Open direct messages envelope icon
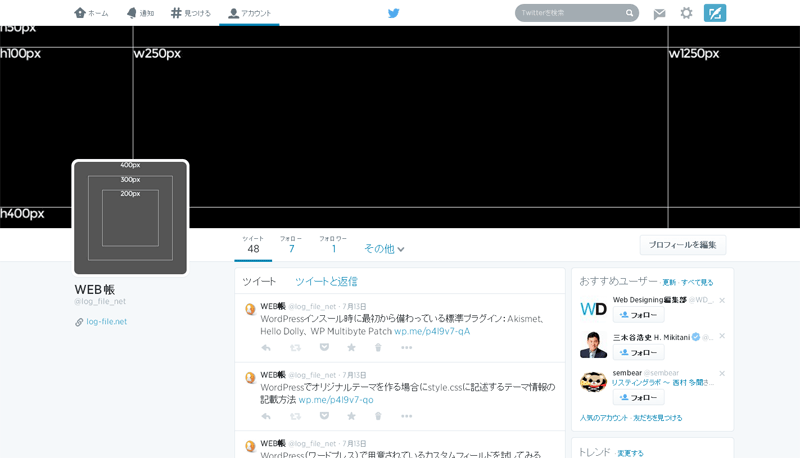Viewport: 800px width, 458px height. pyautogui.click(x=659, y=14)
